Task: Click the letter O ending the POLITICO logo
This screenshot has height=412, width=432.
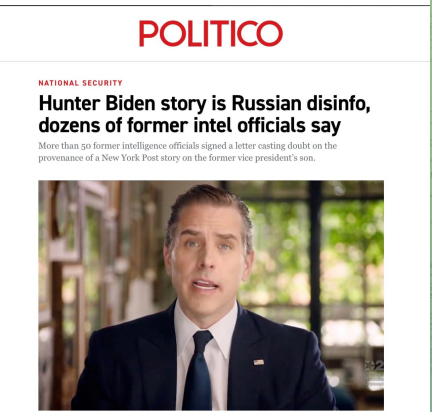Action: [269, 33]
